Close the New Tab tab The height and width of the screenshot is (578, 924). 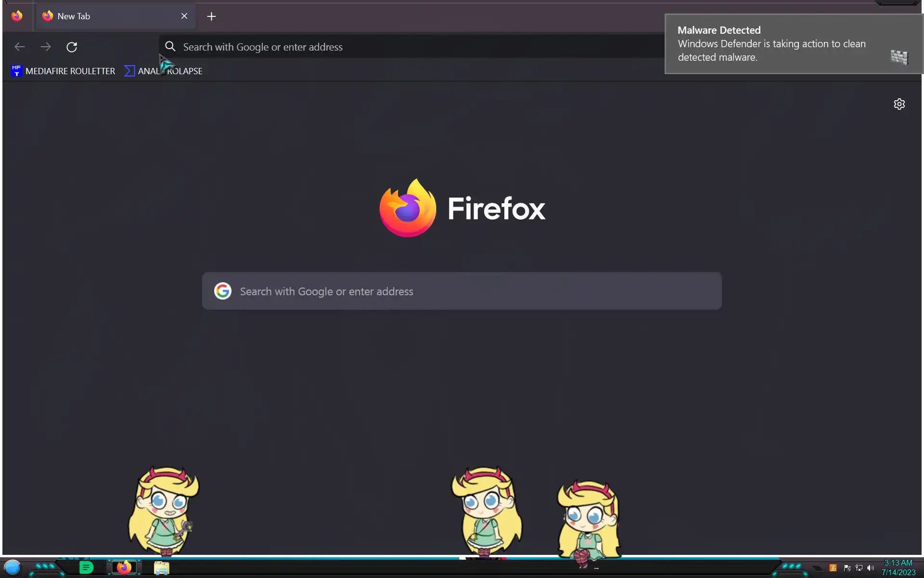[x=184, y=16]
